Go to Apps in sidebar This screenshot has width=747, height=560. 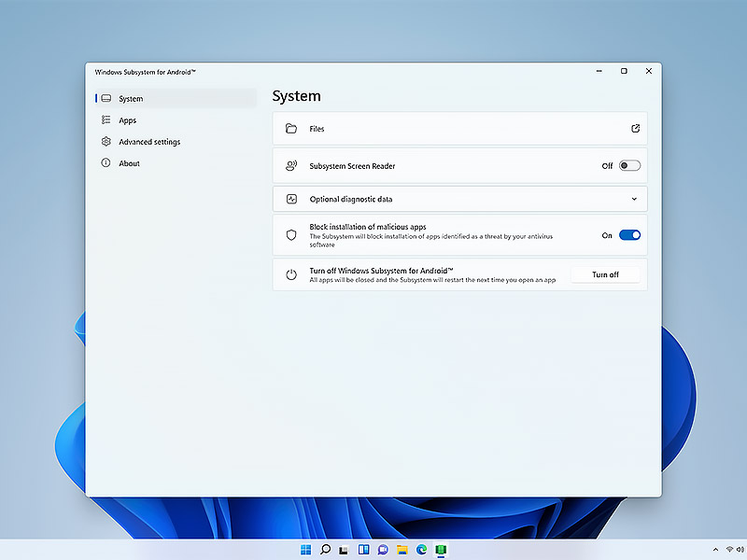point(176,120)
